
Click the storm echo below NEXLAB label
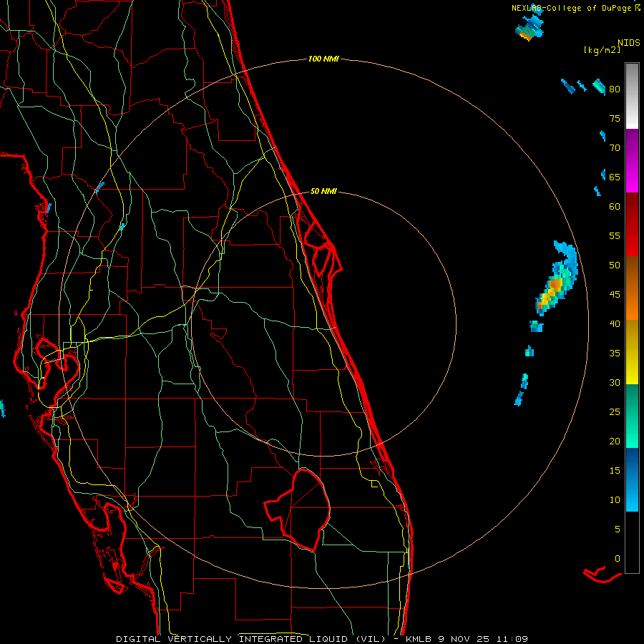click(530, 29)
